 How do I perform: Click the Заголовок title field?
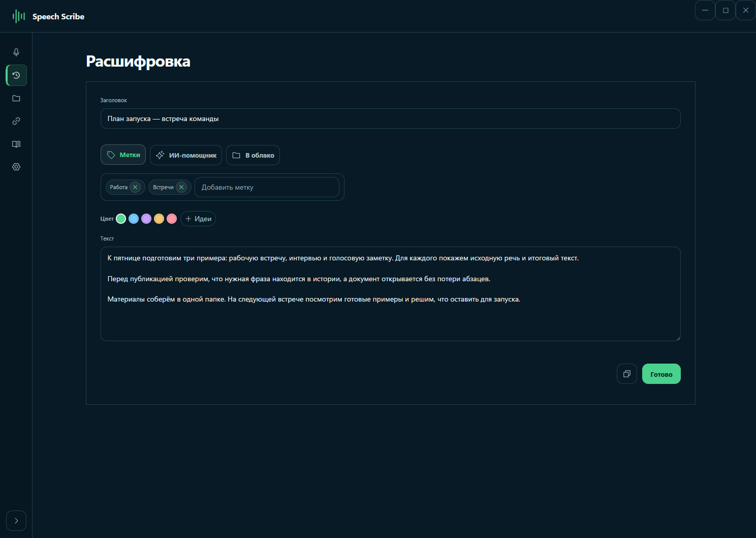click(391, 118)
